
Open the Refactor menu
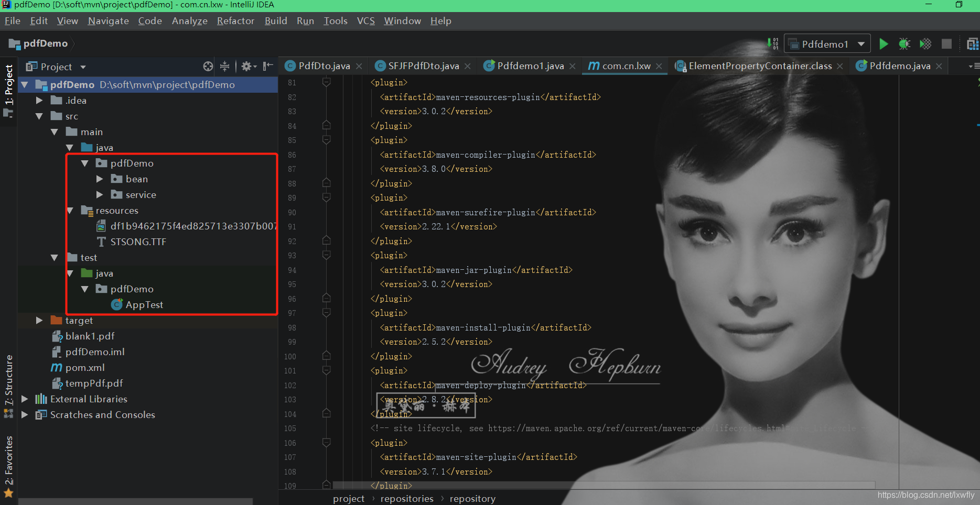[x=235, y=21]
